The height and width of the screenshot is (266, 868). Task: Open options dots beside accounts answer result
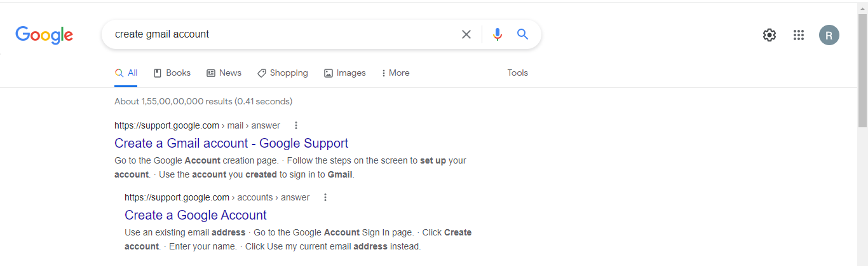click(325, 197)
